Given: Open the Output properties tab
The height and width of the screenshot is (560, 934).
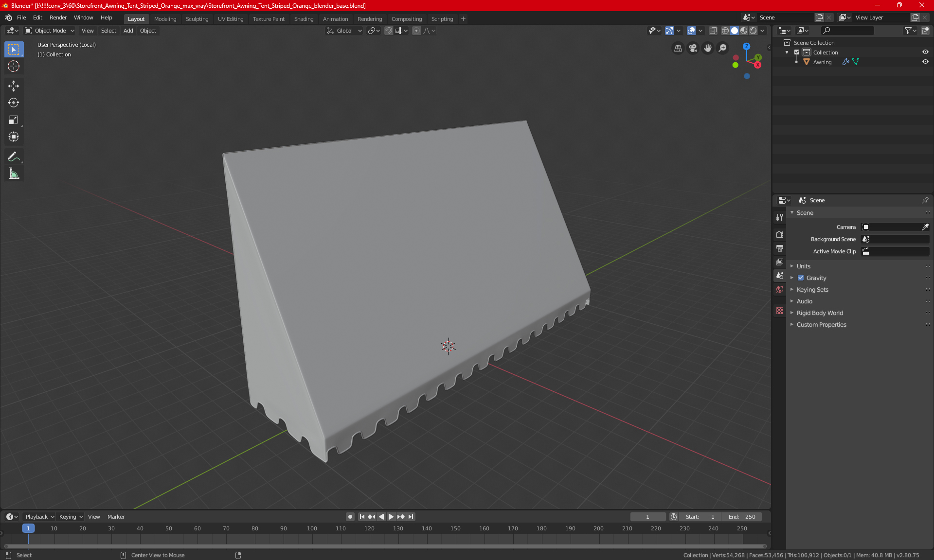Looking at the screenshot, I should (x=780, y=248).
